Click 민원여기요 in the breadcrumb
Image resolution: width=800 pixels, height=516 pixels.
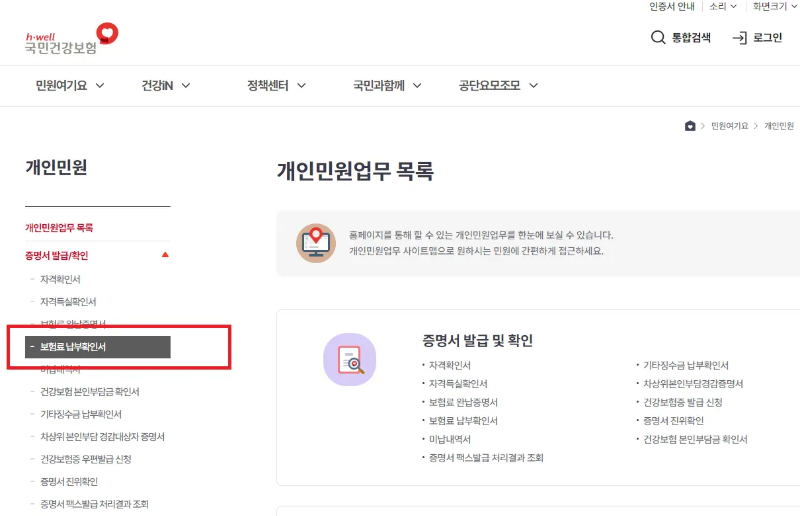[729, 126]
